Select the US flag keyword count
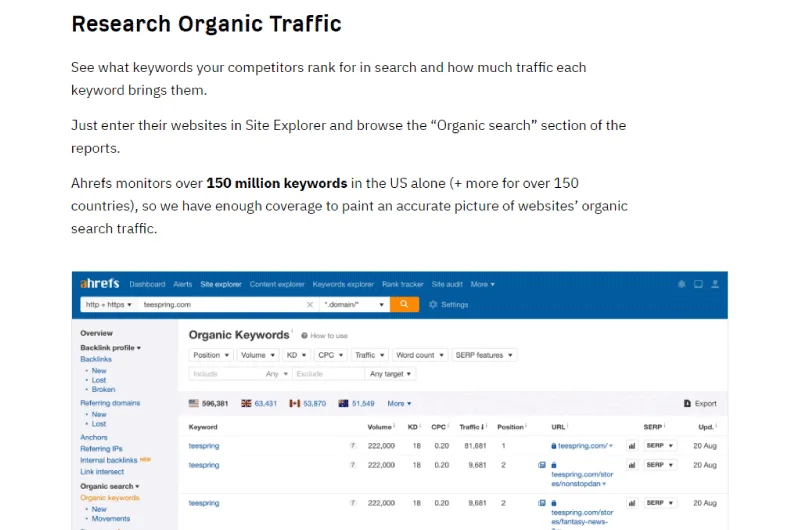This screenshot has width=800, height=530. point(208,403)
